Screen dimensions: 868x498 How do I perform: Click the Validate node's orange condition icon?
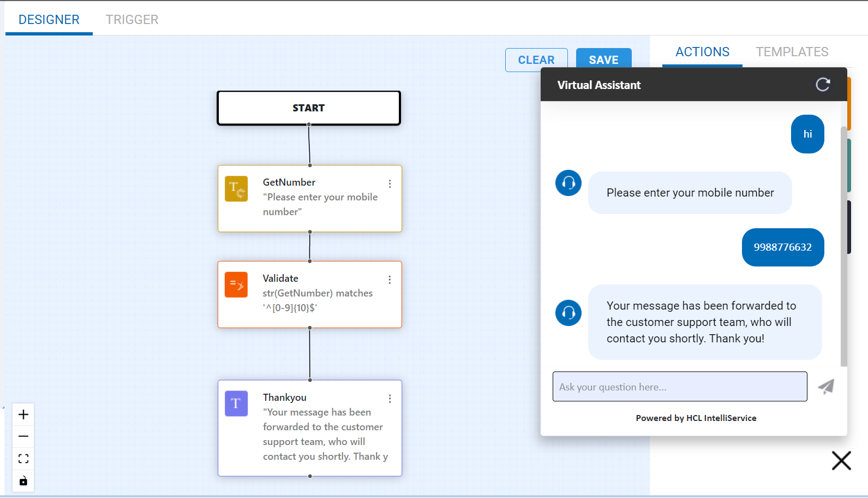pyautogui.click(x=236, y=284)
